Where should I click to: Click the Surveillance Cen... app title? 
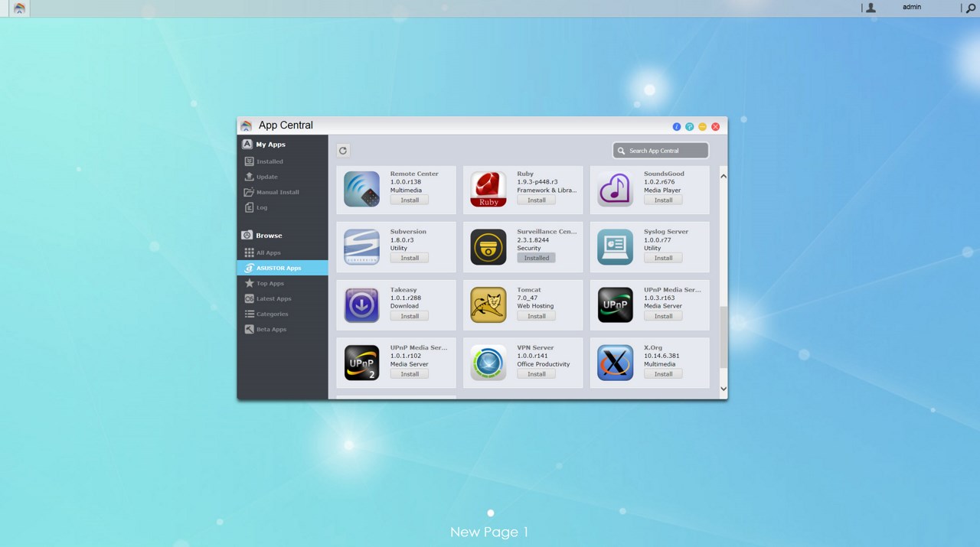click(x=547, y=231)
